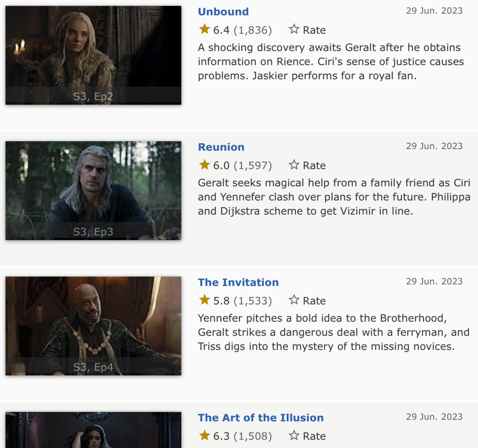Open The Art of the Illusion link
The height and width of the screenshot is (448, 478).
(261, 417)
